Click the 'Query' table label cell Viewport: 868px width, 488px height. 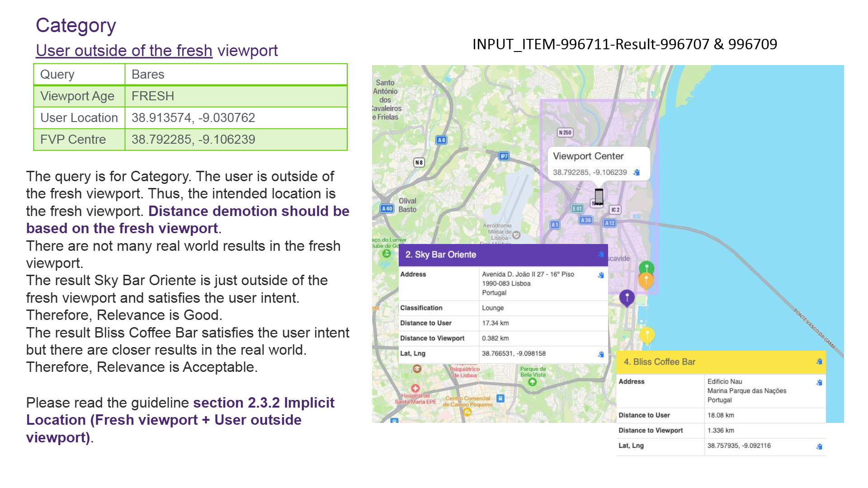(x=80, y=75)
